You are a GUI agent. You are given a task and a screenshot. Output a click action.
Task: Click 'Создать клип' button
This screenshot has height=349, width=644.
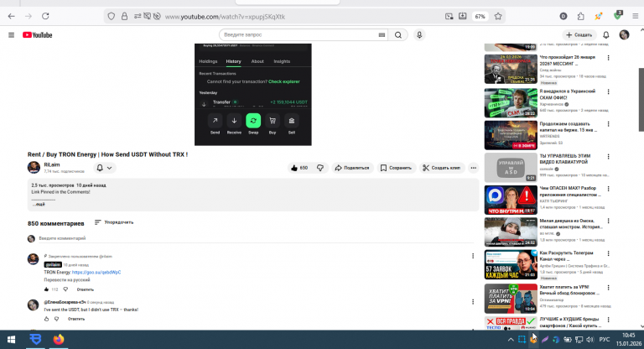[x=442, y=168]
